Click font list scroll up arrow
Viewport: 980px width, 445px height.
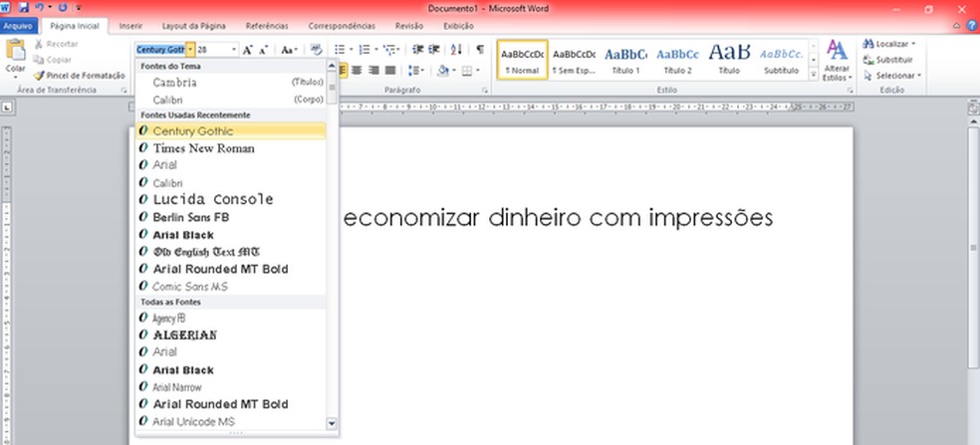click(x=332, y=66)
